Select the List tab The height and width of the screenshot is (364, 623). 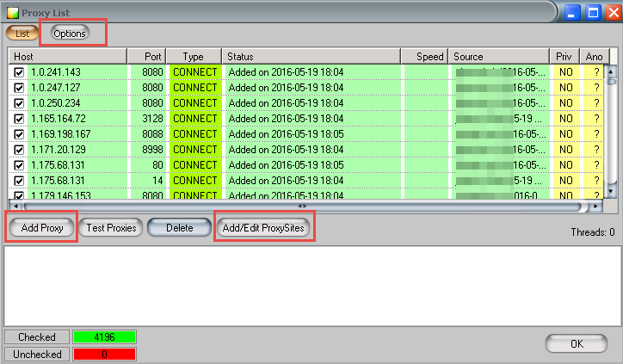22,33
